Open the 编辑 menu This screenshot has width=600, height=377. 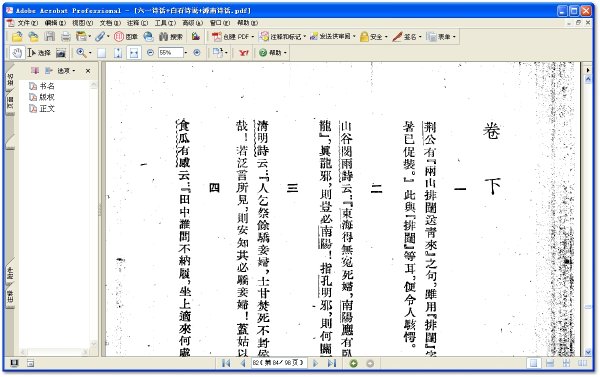point(55,23)
